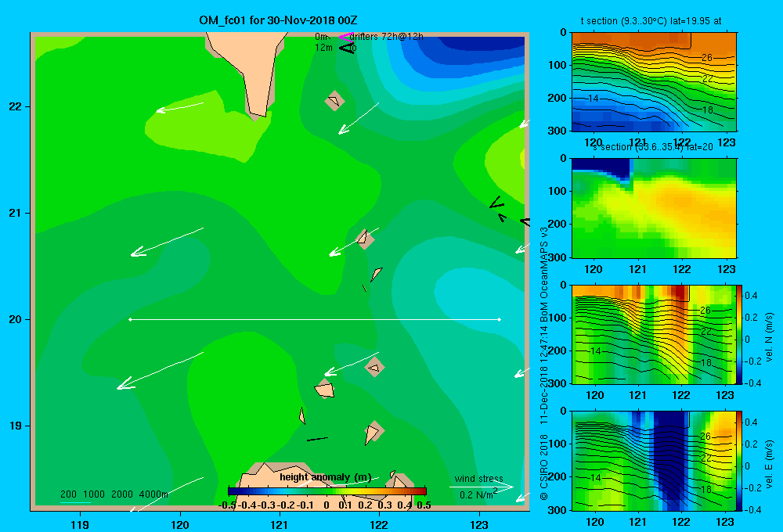
Task: Click the vel. E color scale bar
Action: 739,461
